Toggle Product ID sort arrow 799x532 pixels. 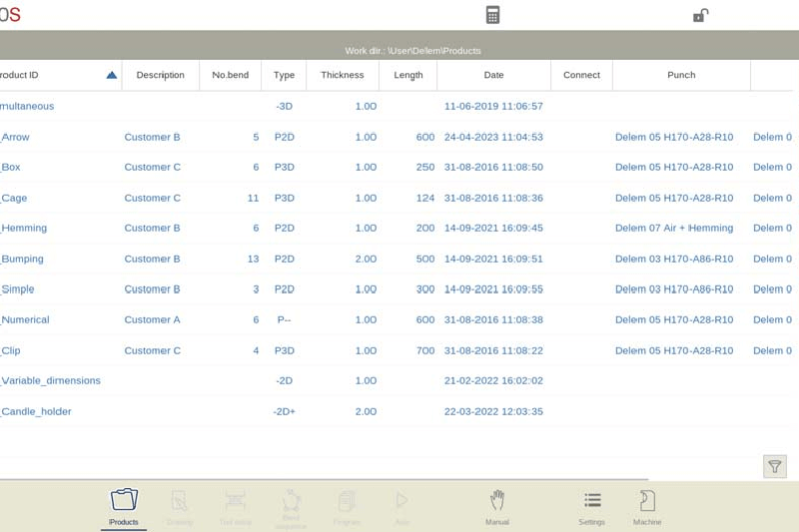tap(111, 75)
